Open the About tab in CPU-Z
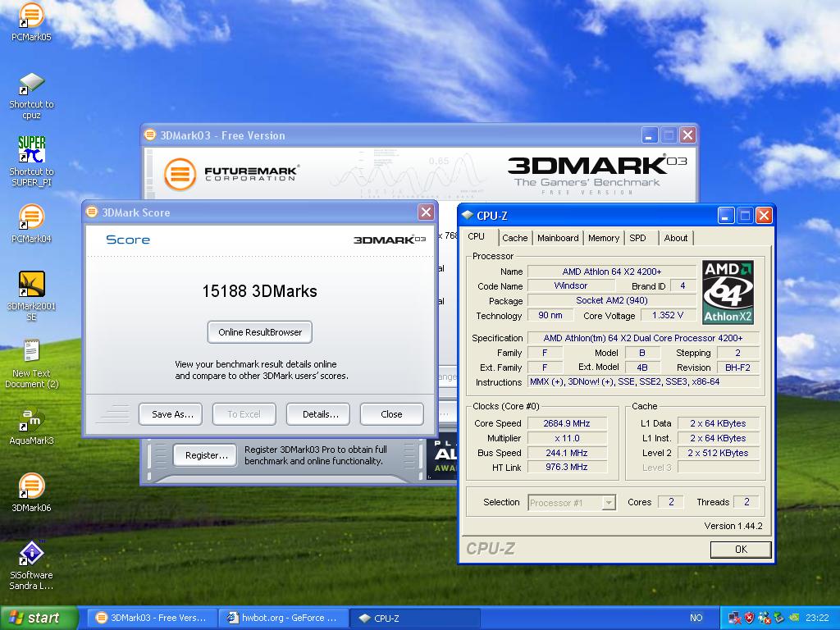 [x=676, y=238]
